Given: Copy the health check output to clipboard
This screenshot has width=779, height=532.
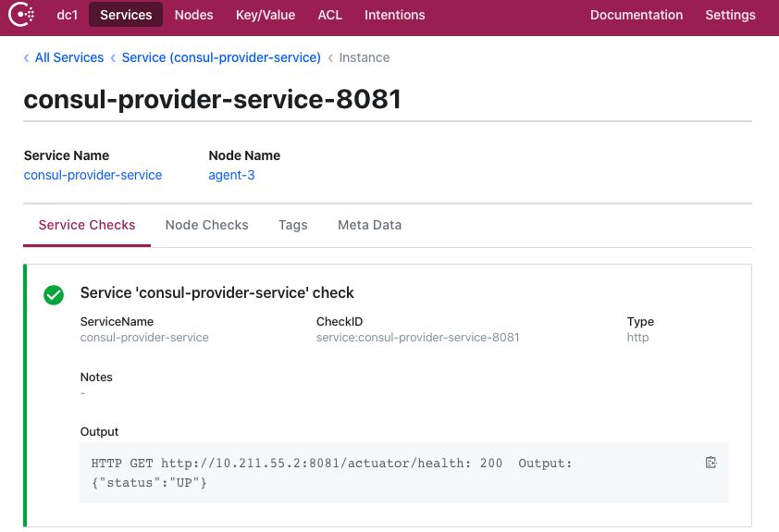Looking at the screenshot, I should [711, 463].
